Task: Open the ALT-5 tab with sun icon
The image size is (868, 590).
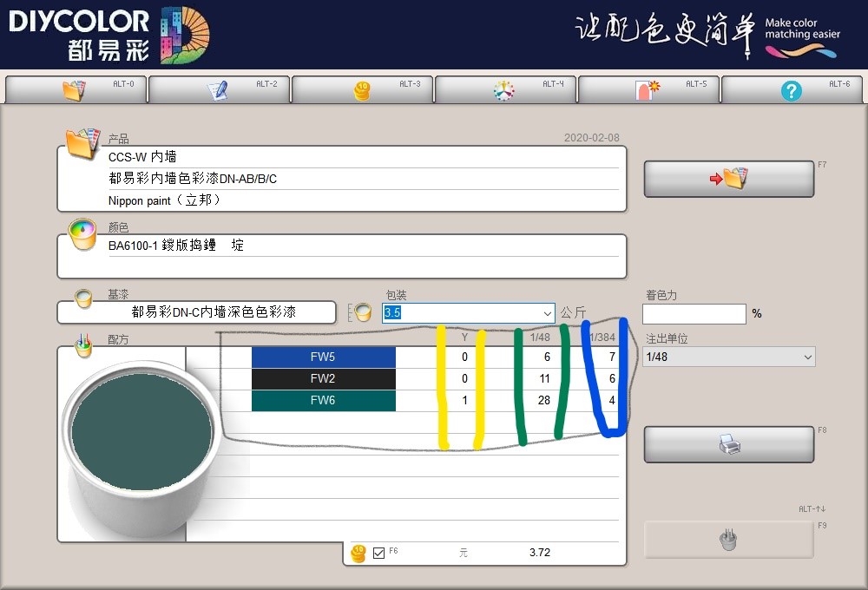Action: point(648,90)
